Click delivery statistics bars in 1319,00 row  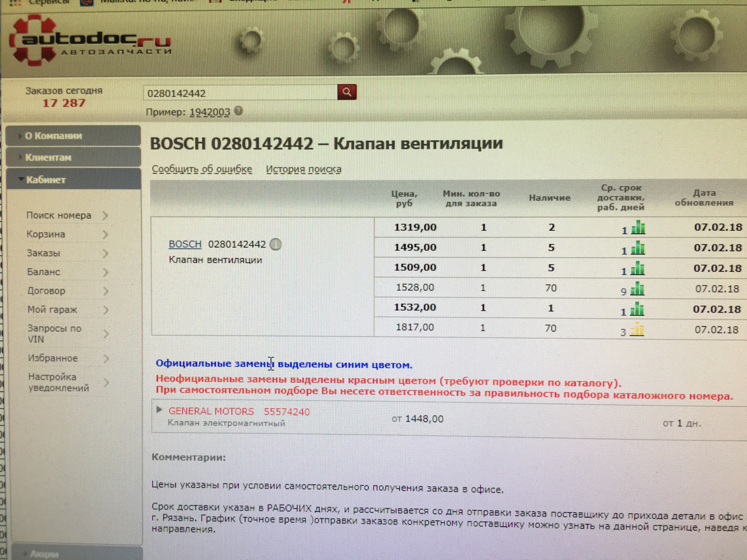tap(638, 227)
